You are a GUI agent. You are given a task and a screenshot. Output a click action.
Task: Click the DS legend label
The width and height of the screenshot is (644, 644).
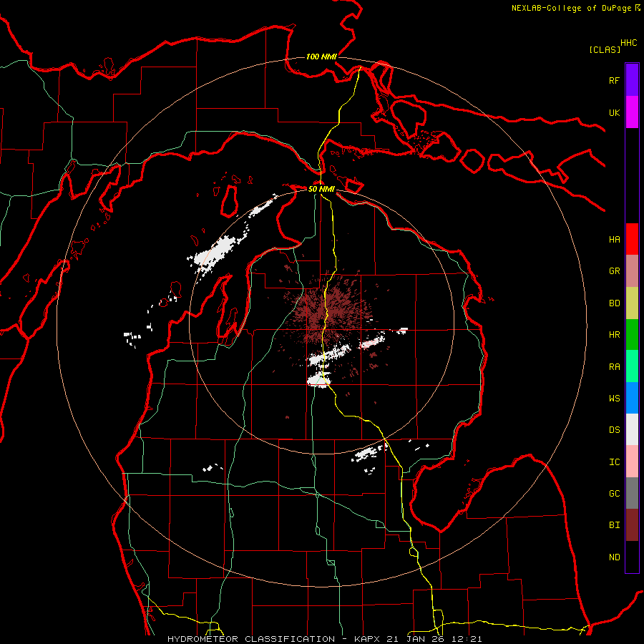pos(615,430)
